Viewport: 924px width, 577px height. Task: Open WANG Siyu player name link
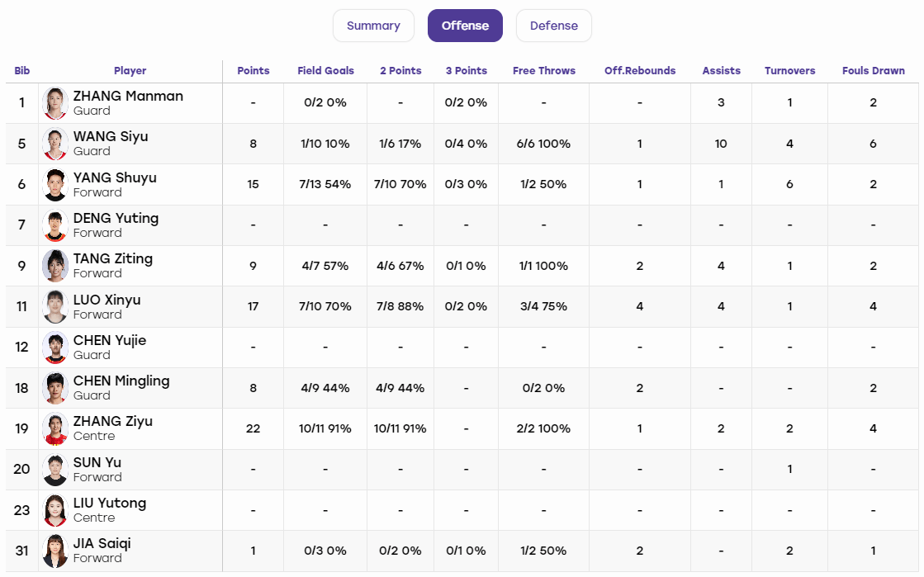(111, 137)
